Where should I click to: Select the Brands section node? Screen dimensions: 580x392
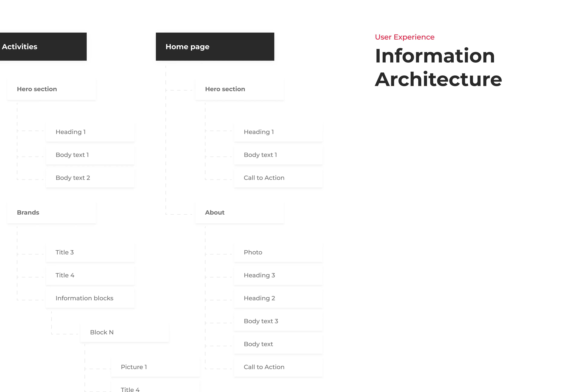(x=51, y=212)
